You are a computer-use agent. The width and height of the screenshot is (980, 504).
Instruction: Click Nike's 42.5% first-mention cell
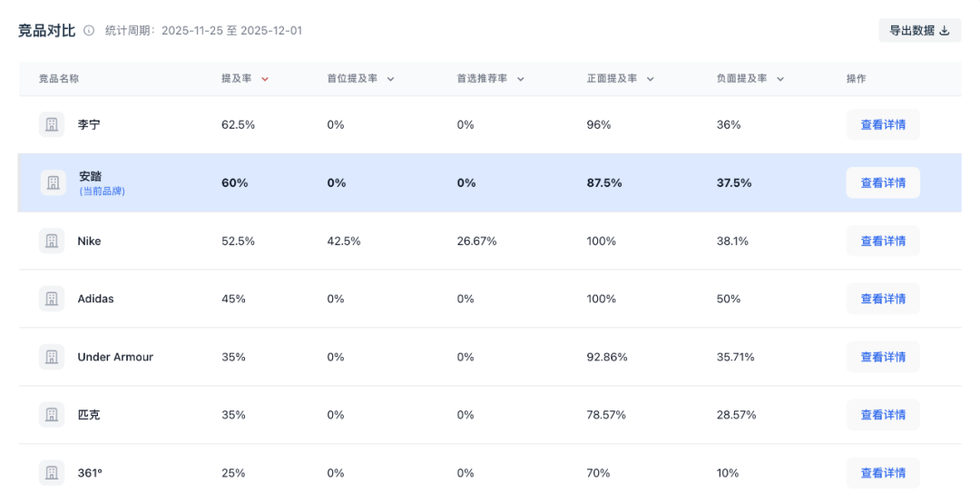pyautogui.click(x=344, y=241)
